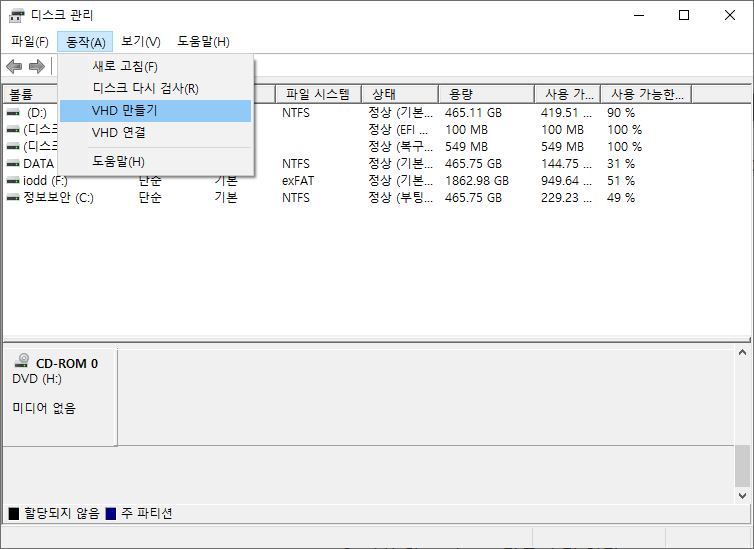Select the iodd (F:) volume name
Screen dimensions: 754x549
(45, 181)
